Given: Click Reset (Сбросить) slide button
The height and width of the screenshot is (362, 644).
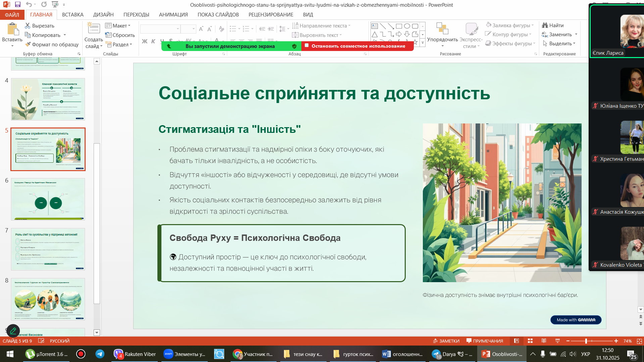Looking at the screenshot, I should click(120, 35).
